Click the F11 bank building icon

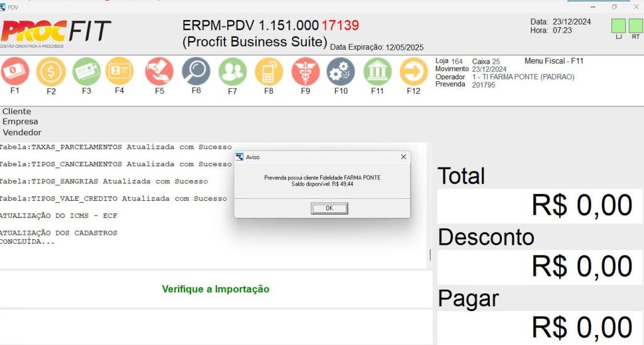(377, 72)
